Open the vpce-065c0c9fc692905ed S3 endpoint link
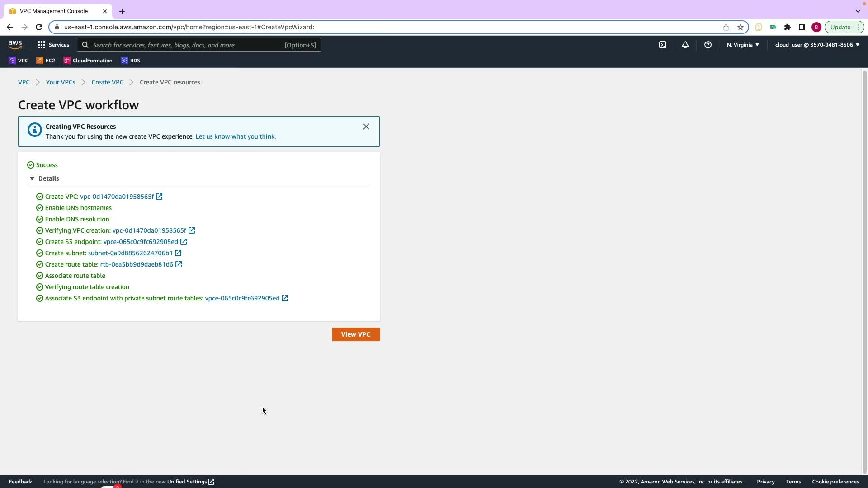The width and height of the screenshot is (868, 488). click(141, 242)
